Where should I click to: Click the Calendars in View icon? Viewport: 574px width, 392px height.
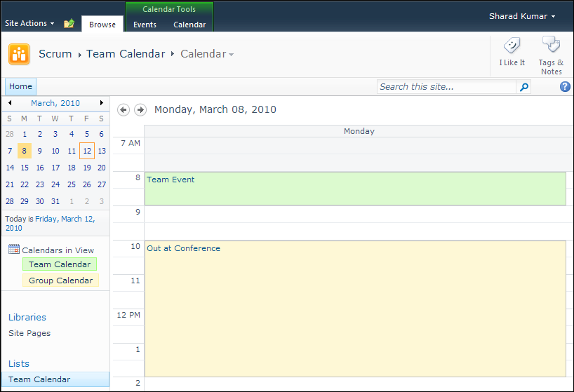[14, 249]
